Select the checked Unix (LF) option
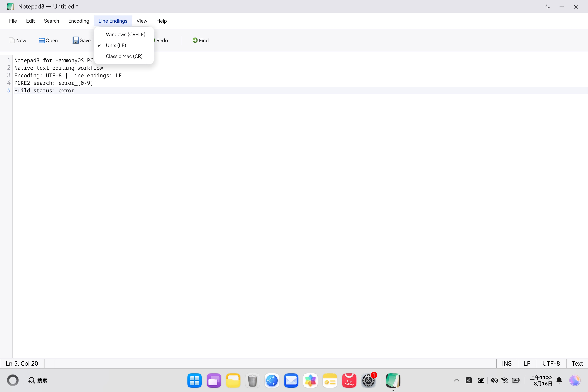The width and height of the screenshot is (588, 392). pyautogui.click(x=124, y=45)
